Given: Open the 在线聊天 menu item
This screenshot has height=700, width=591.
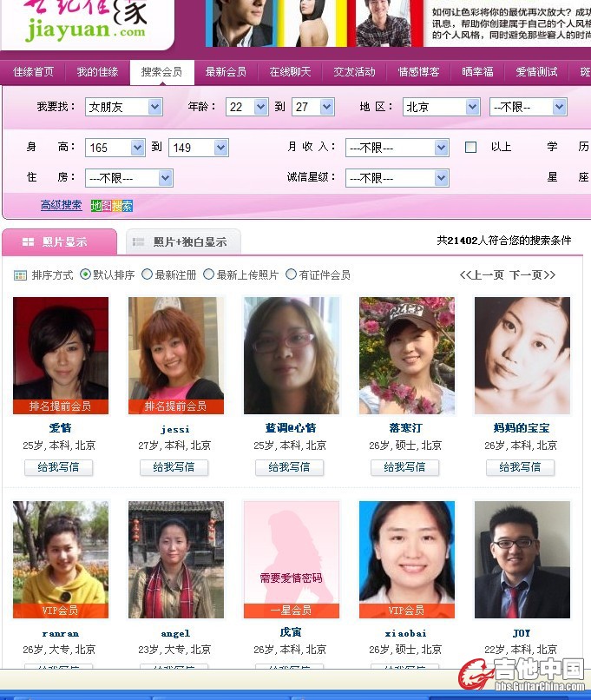Looking at the screenshot, I should point(290,72).
